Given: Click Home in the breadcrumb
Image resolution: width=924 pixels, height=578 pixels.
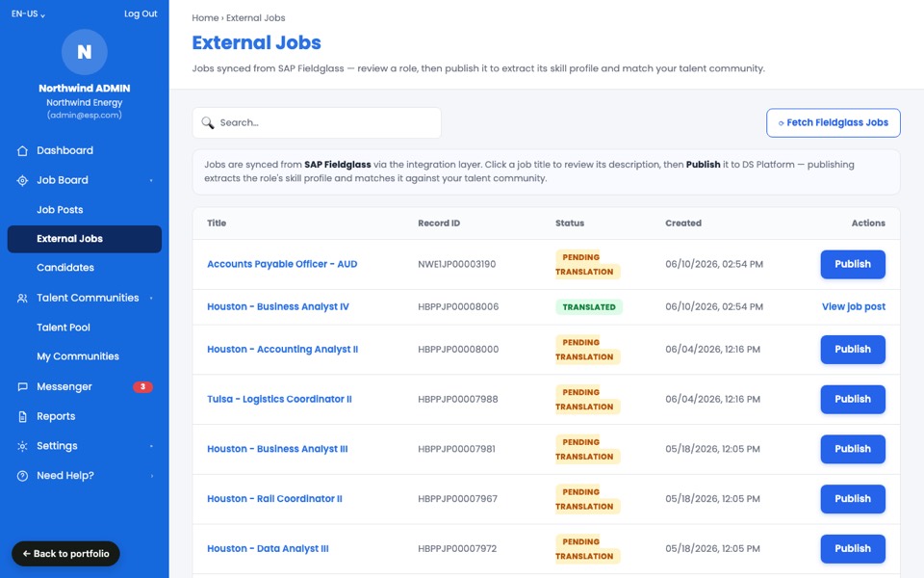Looking at the screenshot, I should coord(204,17).
